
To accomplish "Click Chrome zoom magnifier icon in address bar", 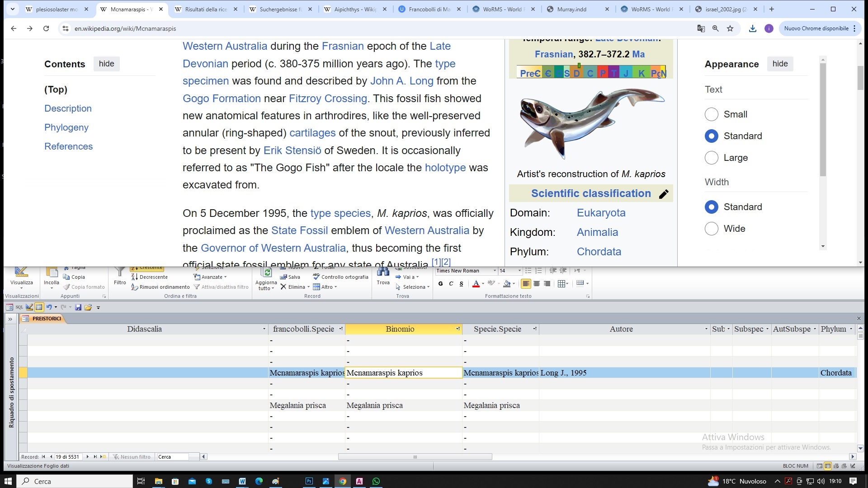I will click(715, 28).
